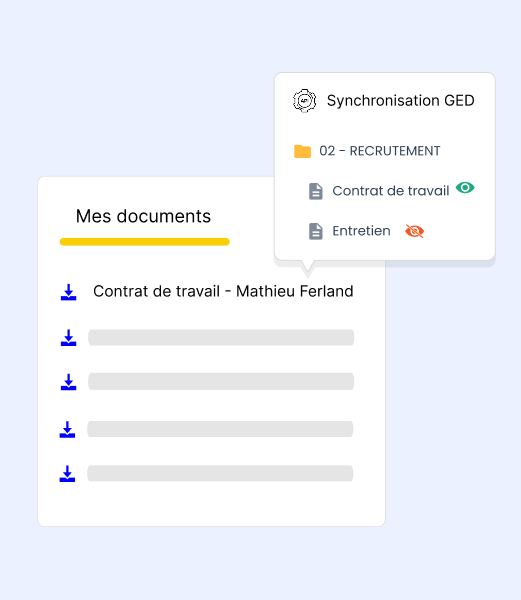Click the Contrat de travail document icon
This screenshot has height=600, width=521.
[x=316, y=191]
